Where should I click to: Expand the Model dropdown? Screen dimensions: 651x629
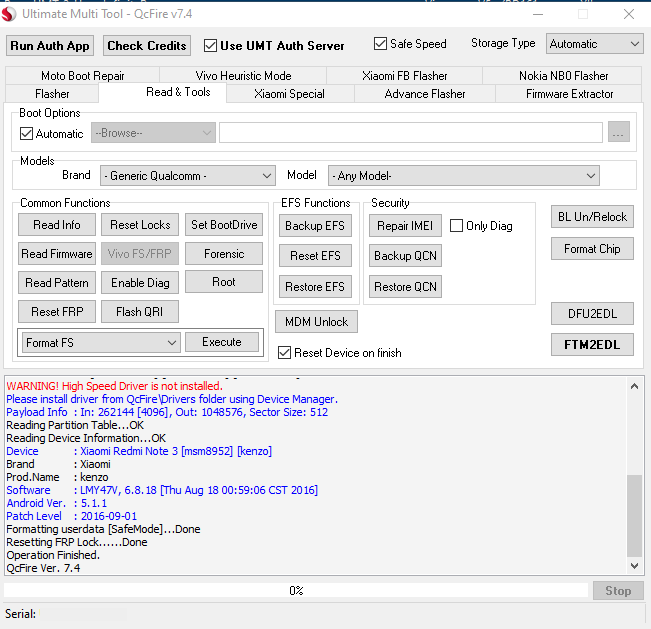click(x=463, y=176)
